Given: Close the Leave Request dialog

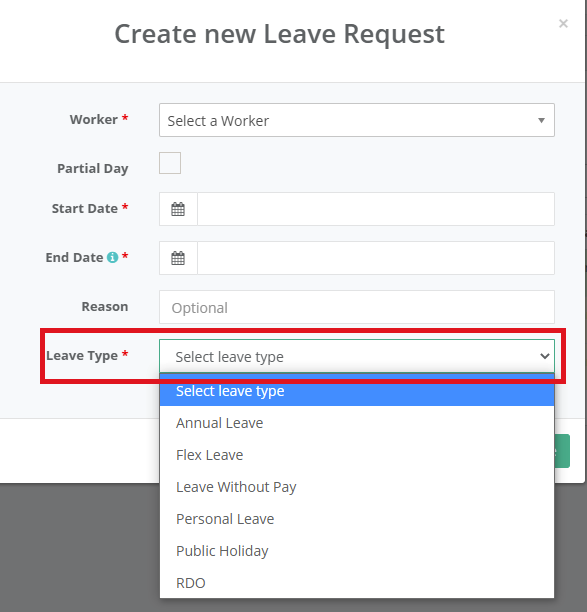Looking at the screenshot, I should click(563, 23).
